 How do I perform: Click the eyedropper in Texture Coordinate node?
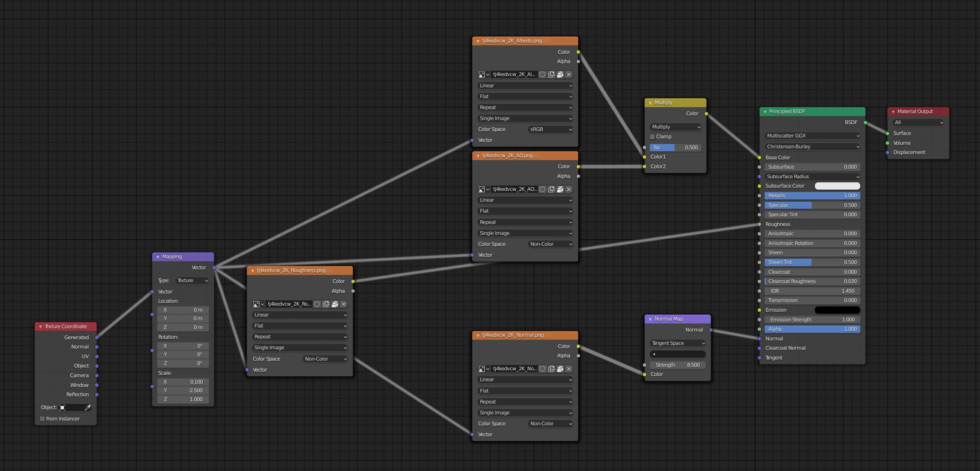pos(87,408)
